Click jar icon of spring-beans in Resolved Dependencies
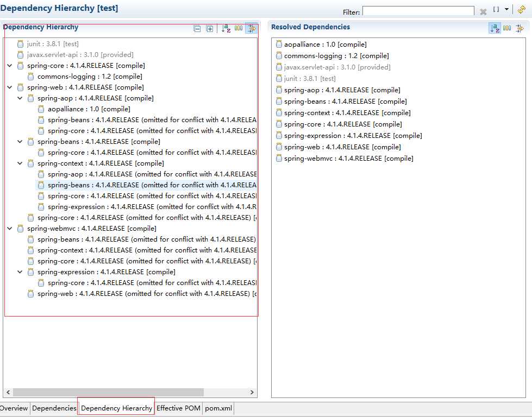This screenshot has height=417, width=532. [x=279, y=101]
